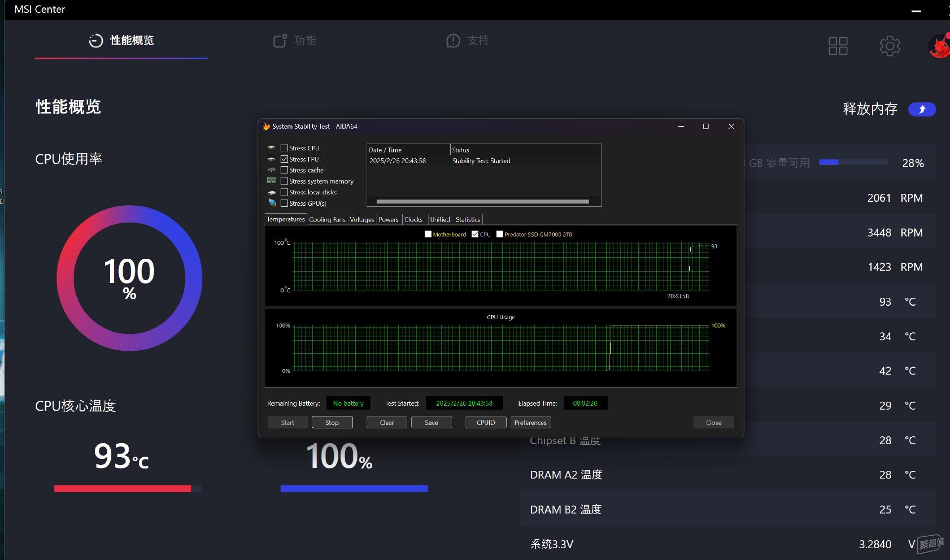Click the Elapsed Time 00:02:20 field
The height and width of the screenshot is (560, 950).
tap(585, 403)
